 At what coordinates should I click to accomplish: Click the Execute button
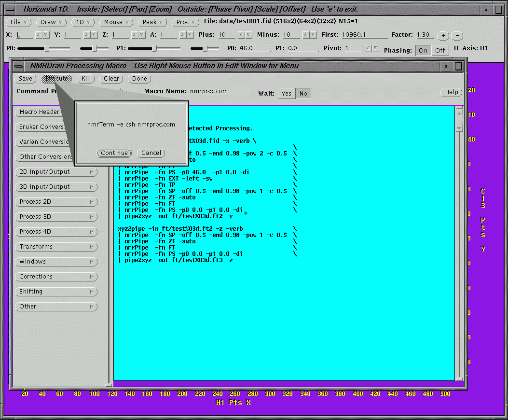point(56,79)
